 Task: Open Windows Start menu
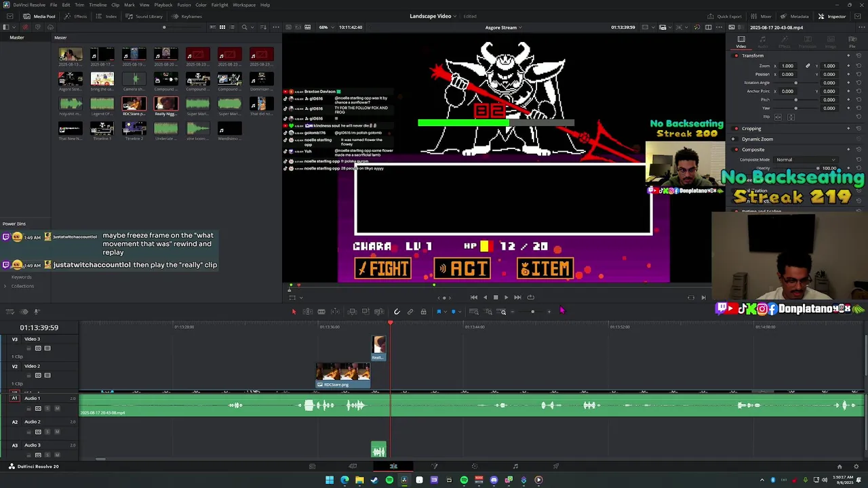pos(330,480)
